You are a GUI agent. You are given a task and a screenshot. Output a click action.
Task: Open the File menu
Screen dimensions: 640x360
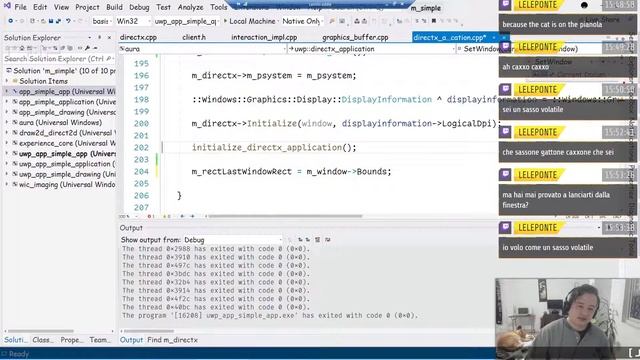20,7
